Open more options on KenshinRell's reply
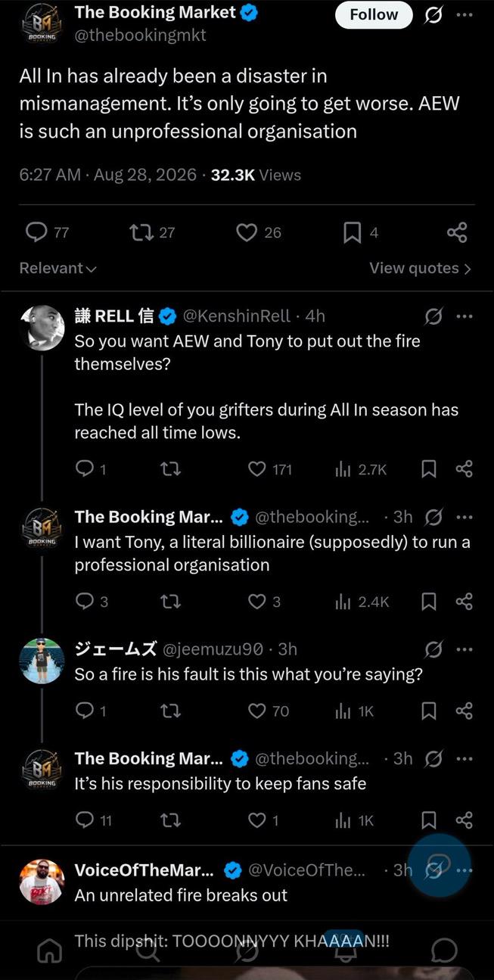 (464, 316)
